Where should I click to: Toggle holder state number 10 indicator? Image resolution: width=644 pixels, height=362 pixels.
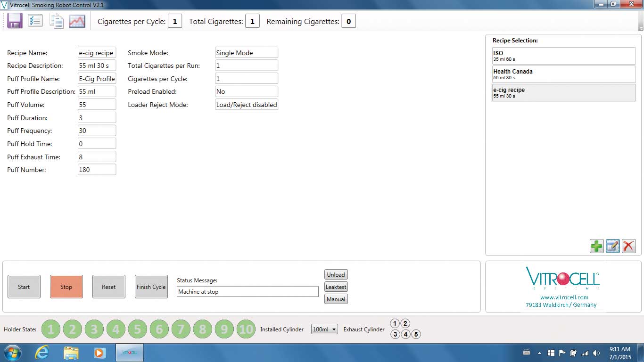point(246,329)
